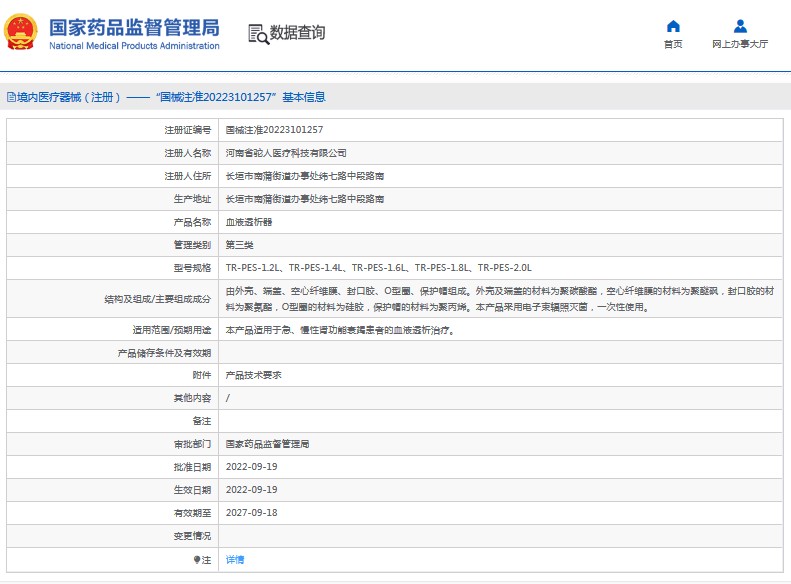Viewport: 791px width, 584px height.
Task: Select the value 国械注准20223101257 in the table
Action: [x=274, y=130]
